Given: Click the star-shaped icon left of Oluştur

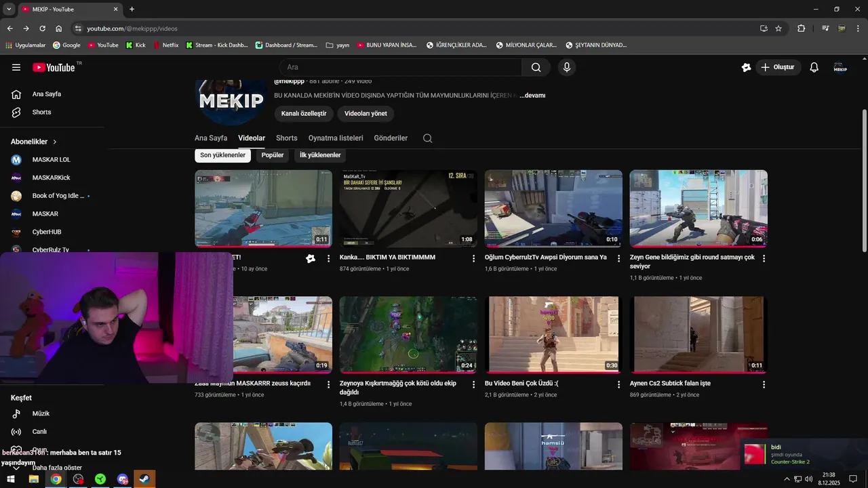Looking at the screenshot, I should pyautogui.click(x=746, y=67).
